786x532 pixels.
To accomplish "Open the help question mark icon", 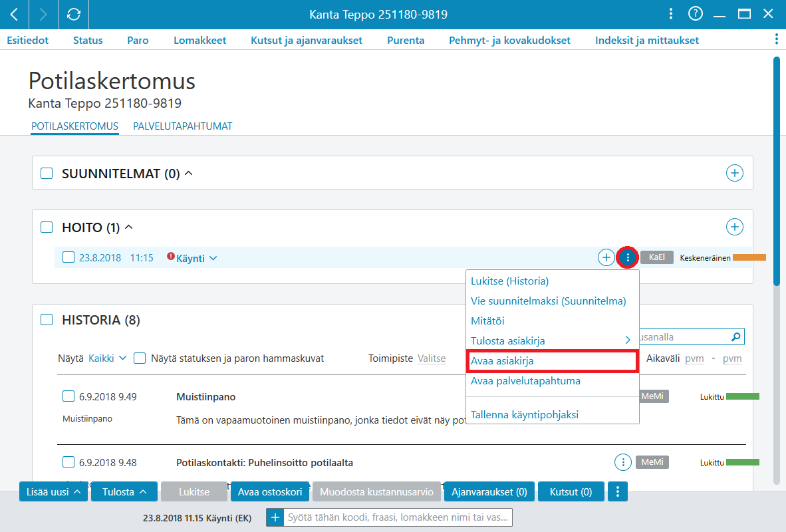I will click(x=696, y=14).
